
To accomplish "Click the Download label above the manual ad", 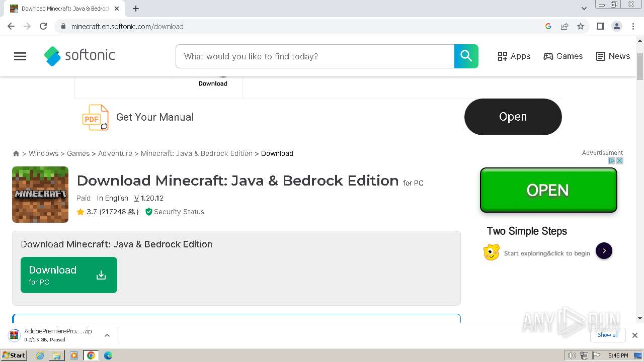I will click(x=213, y=83).
